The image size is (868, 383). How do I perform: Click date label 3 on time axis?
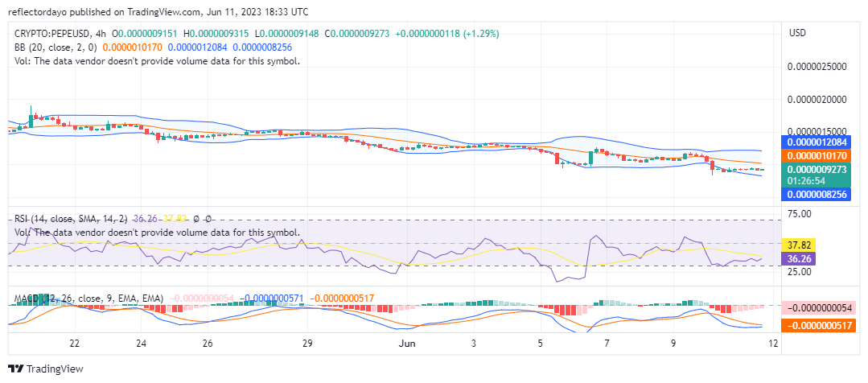point(474,344)
